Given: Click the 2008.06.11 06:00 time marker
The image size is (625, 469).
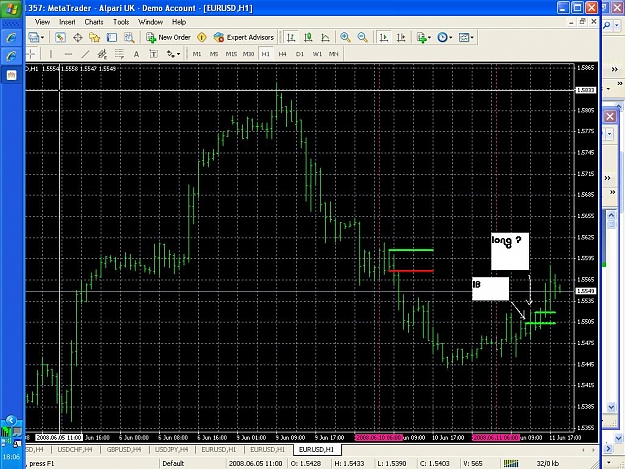Looking at the screenshot, I should (x=496, y=438).
